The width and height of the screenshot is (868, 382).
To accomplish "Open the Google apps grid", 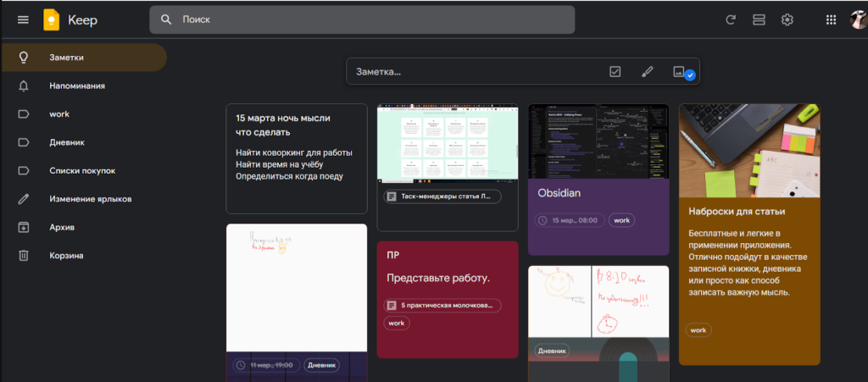I will point(831,19).
